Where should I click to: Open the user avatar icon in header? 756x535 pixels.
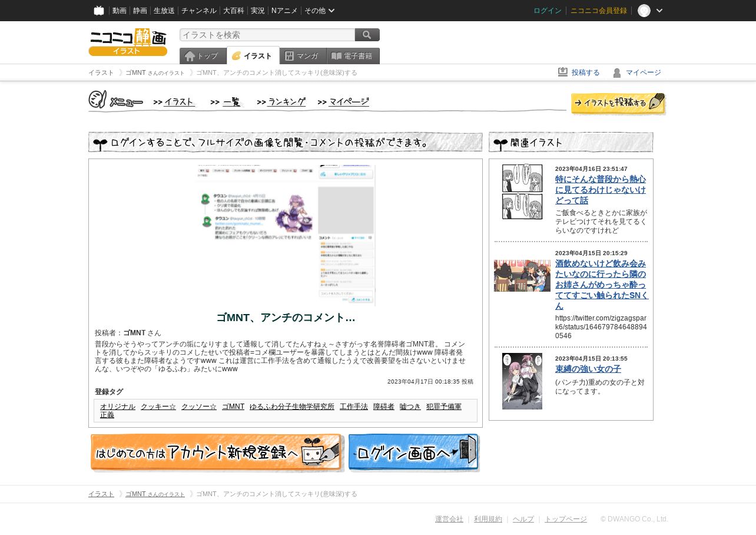click(644, 11)
